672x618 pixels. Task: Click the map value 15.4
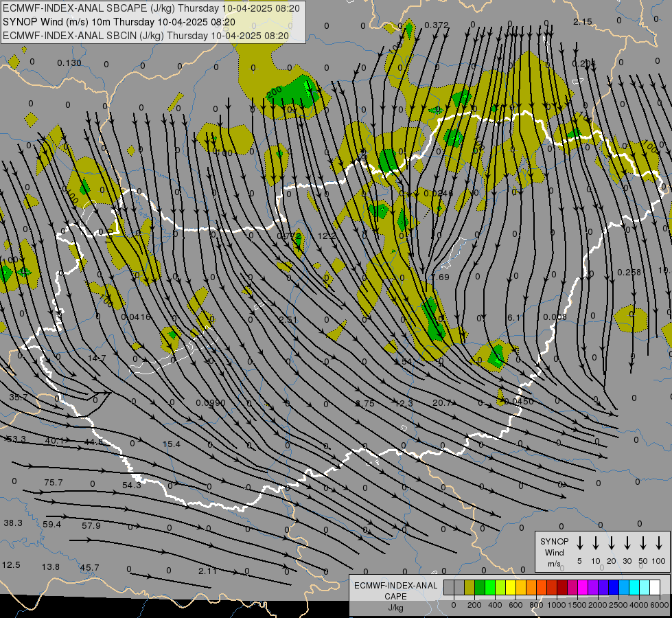172,444
